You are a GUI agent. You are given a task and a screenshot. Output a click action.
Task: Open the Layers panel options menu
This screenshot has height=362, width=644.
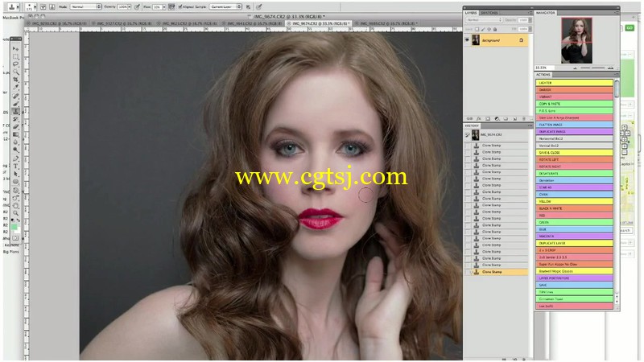(530, 13)
